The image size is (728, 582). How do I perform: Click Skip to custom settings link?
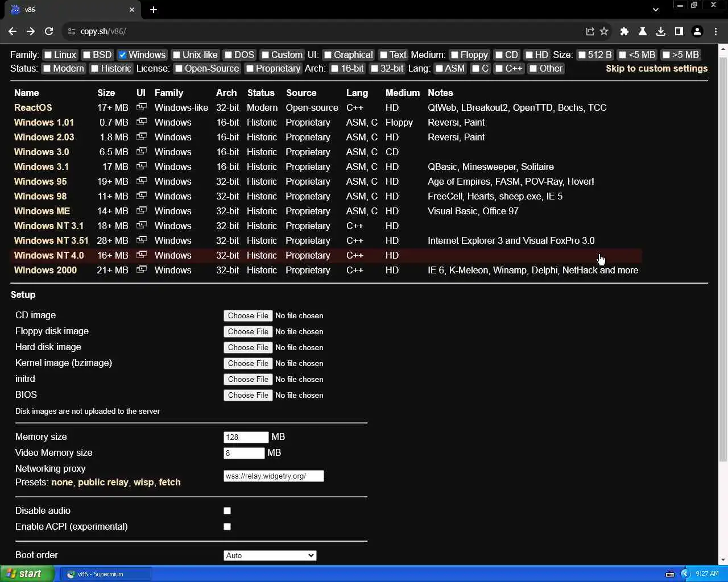point(656,68)
